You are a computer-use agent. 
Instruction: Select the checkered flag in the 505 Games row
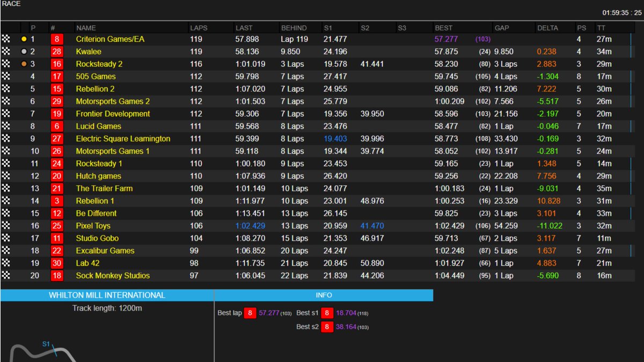point(6,76)
